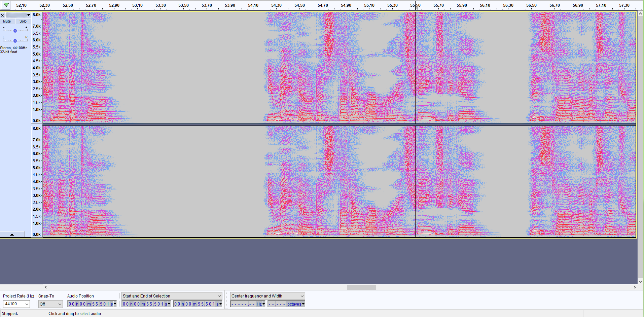Open the Audio Position time format dropdown
The image size is (644, 317).
[x=115, y=304]
